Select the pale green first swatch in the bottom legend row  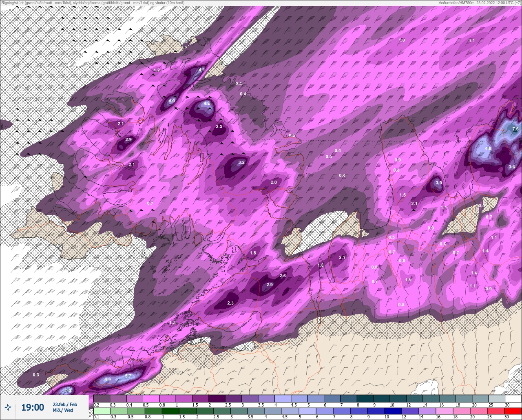click(102, 411)
